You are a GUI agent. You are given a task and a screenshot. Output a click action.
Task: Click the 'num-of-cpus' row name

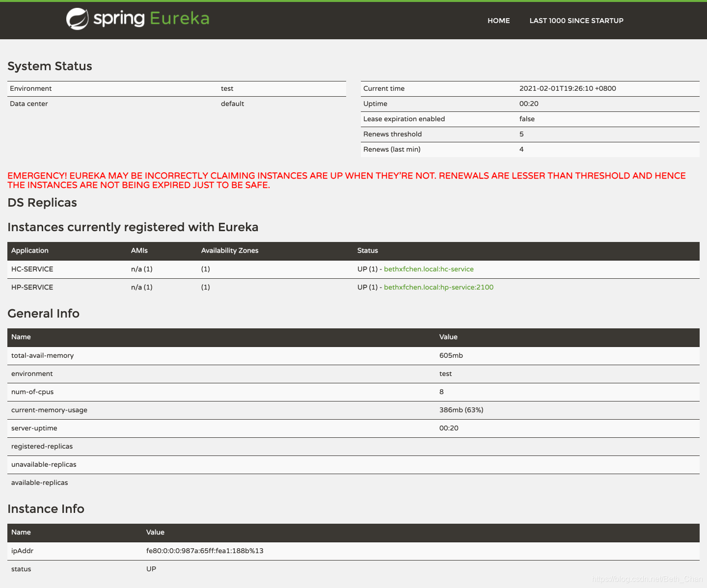click(32, 392)
